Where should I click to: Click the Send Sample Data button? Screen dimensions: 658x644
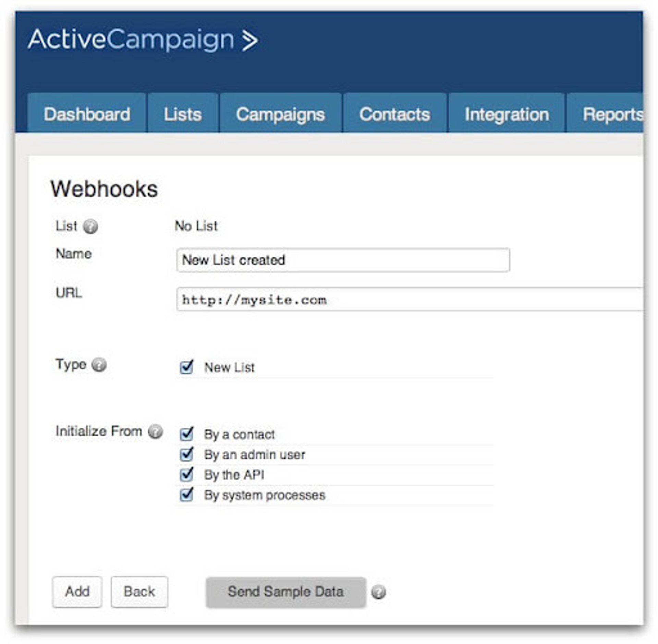click(286, 592)
